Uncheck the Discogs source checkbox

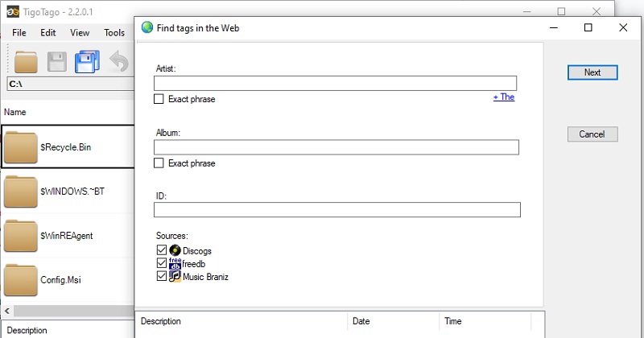click(x=161, y=251)
